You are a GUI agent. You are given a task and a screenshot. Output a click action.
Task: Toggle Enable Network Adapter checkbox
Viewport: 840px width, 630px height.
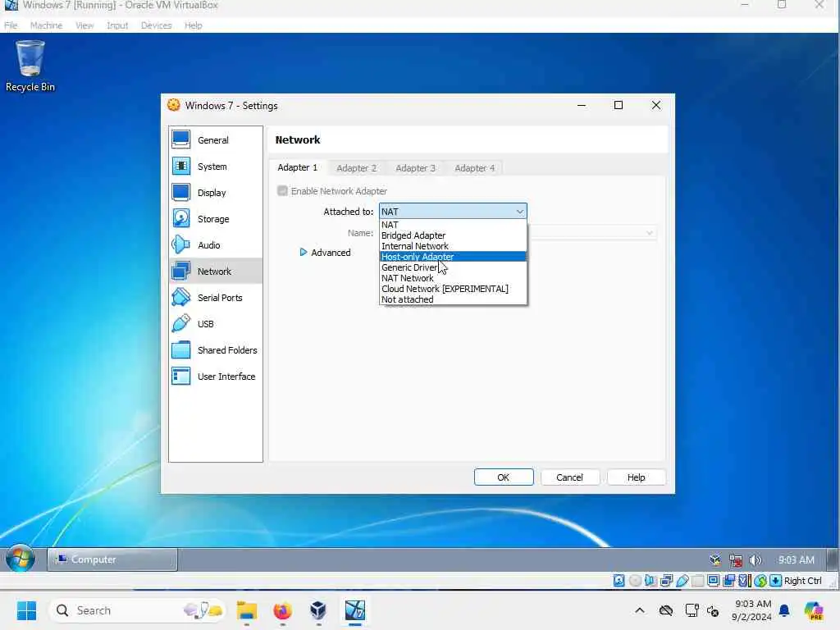(x=282, y=190)
